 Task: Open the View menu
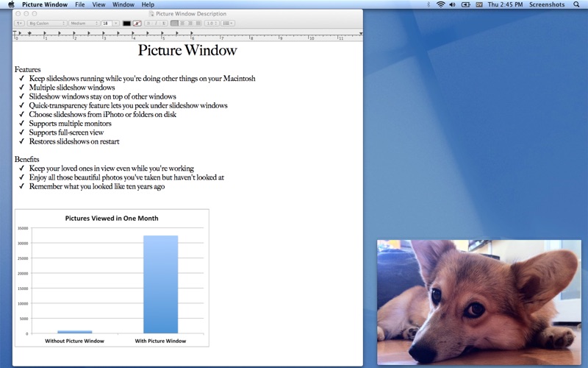click(98, 4)
